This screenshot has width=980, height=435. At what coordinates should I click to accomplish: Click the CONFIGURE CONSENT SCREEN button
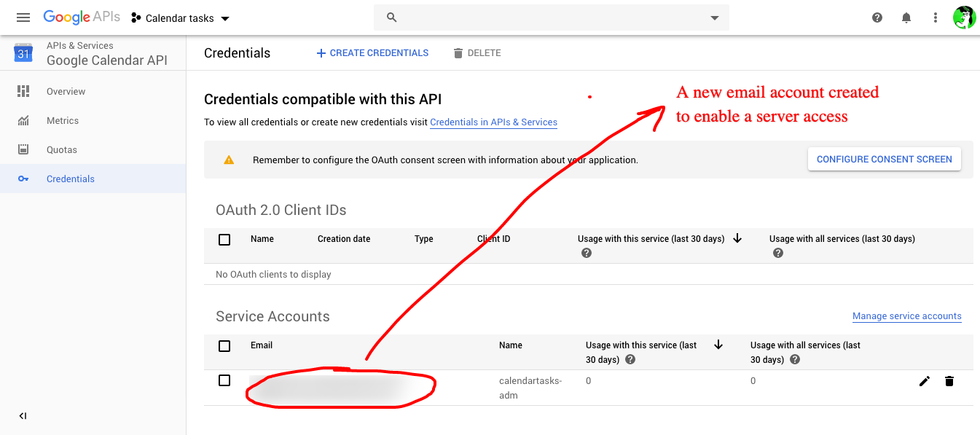pos(885,159)
